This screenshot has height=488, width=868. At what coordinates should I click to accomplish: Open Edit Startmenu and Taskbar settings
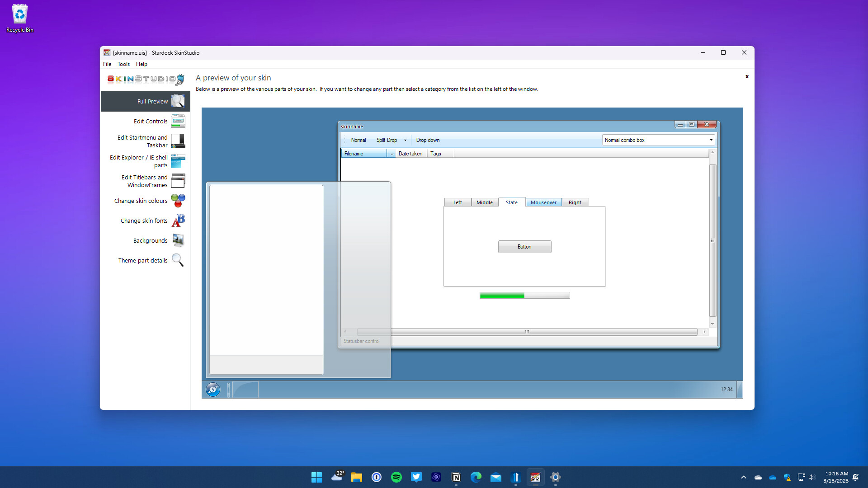[178, 141]
